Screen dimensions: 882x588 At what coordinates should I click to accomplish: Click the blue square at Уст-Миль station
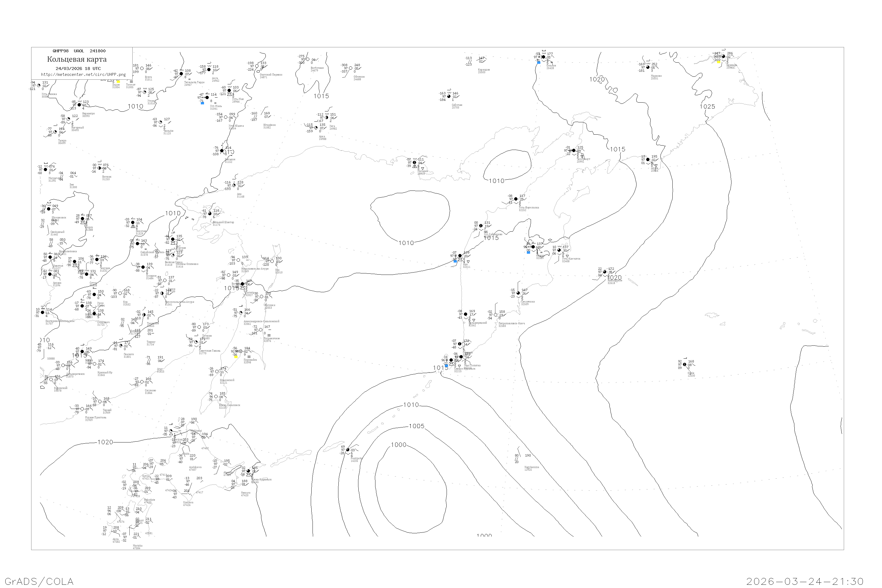[x=203, y=103]
